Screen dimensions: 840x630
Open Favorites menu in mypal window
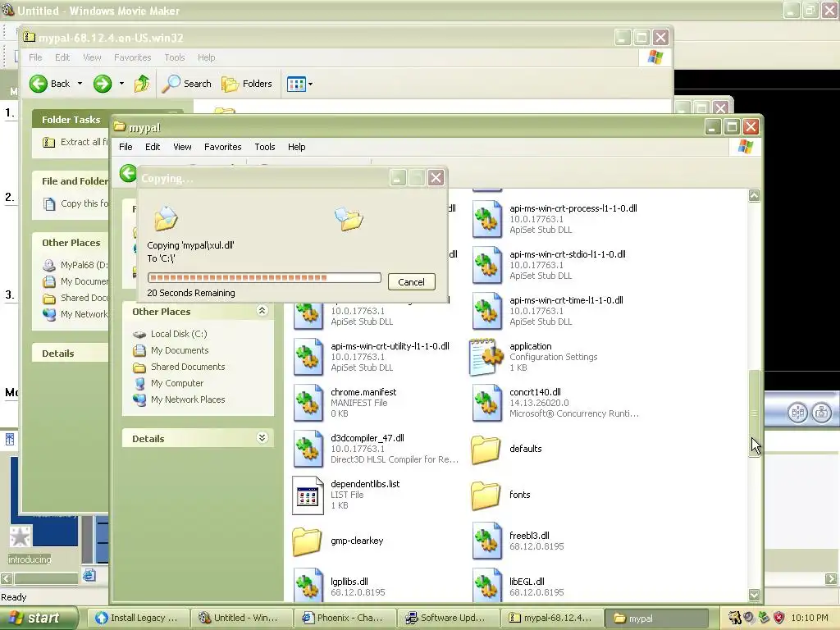[223, 147]
